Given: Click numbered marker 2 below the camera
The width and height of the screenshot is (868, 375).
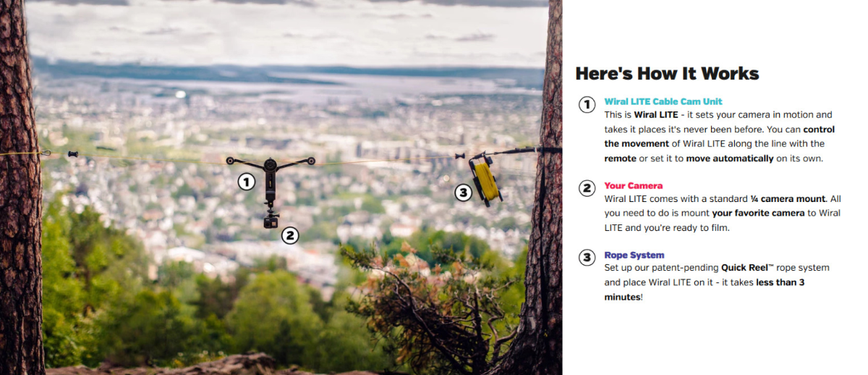Looking at the screenshot, I should point(289,235).
